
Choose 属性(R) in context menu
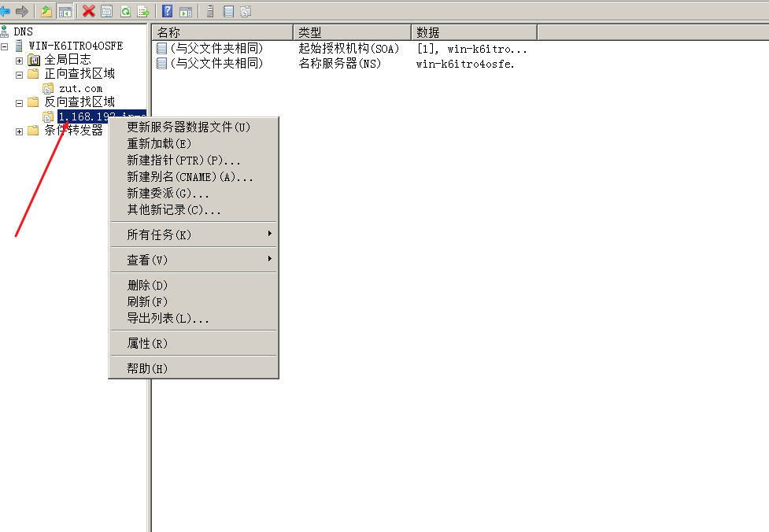pos(194,343)
